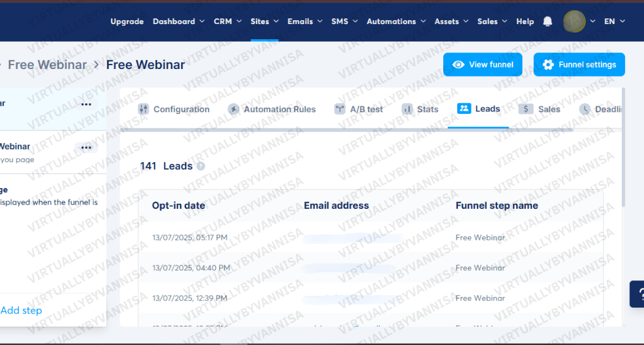The image size is (644, 345).
Task: Click the Upgrade menu item
Action: click(x=127, y=22)
